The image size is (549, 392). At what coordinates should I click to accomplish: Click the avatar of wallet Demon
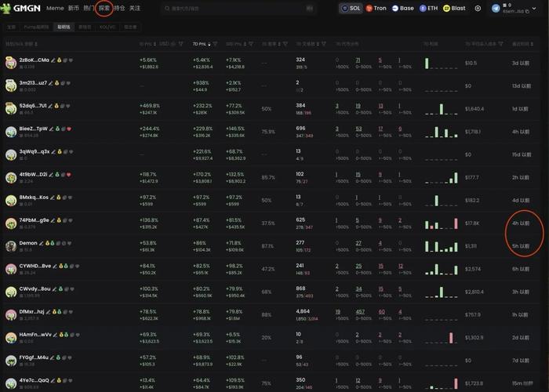tap(11, 246)
